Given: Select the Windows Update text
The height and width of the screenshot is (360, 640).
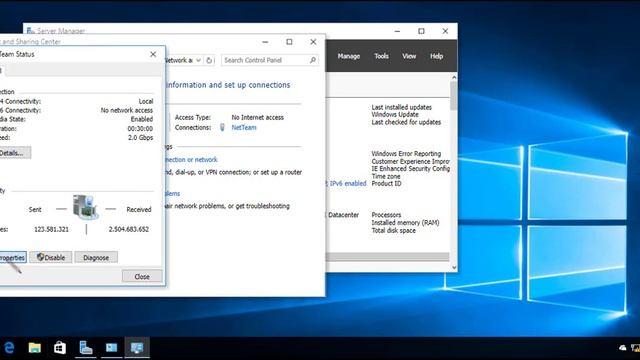Looking at the screenshot, I should tap(395, 115).
